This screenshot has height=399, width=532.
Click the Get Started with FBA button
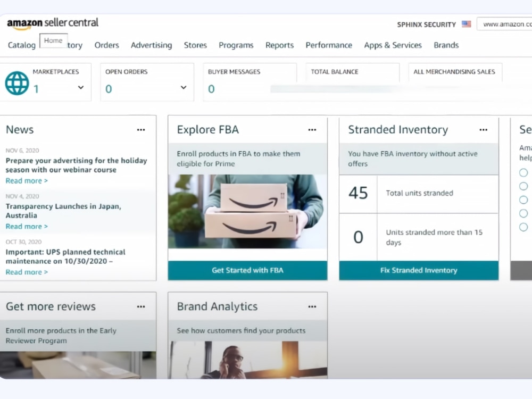pos(248,270)
